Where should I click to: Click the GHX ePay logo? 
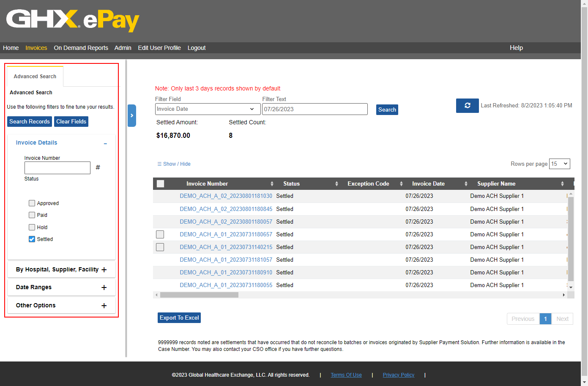73,21
